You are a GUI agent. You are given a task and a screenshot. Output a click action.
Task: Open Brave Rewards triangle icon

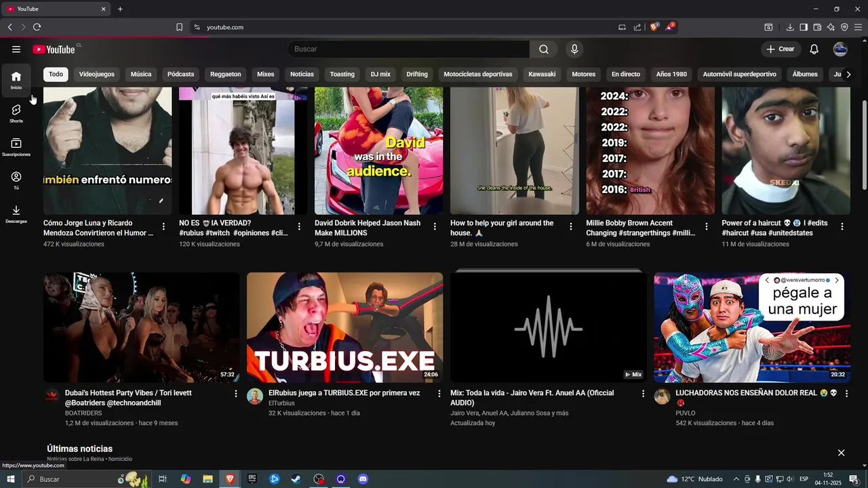click(x=670, y=27)
